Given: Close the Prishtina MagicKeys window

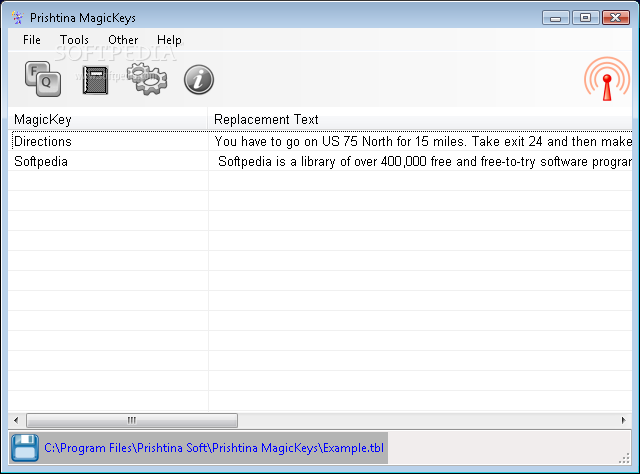Looking at the screenshot, I should coord(616,18).
